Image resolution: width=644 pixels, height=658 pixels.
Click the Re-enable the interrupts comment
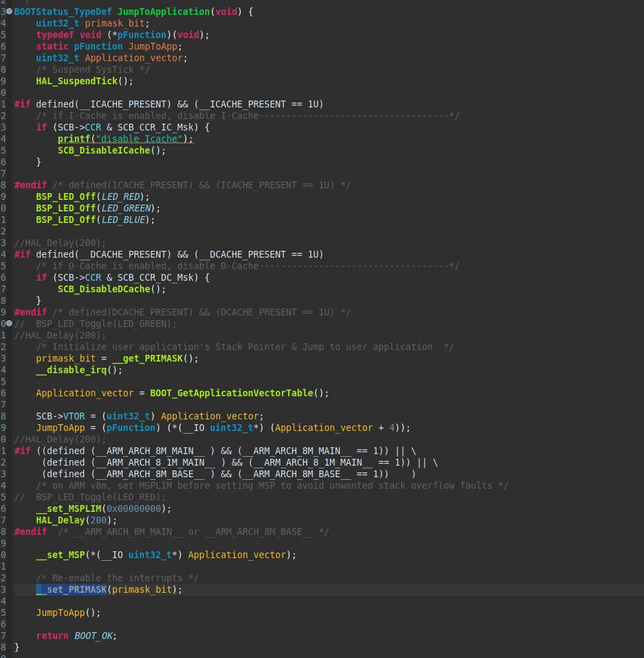click(x=117, y=578)
